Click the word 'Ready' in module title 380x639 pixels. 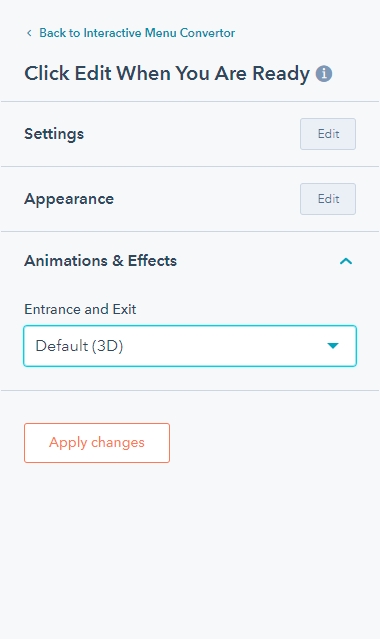(x=281, y=74)
